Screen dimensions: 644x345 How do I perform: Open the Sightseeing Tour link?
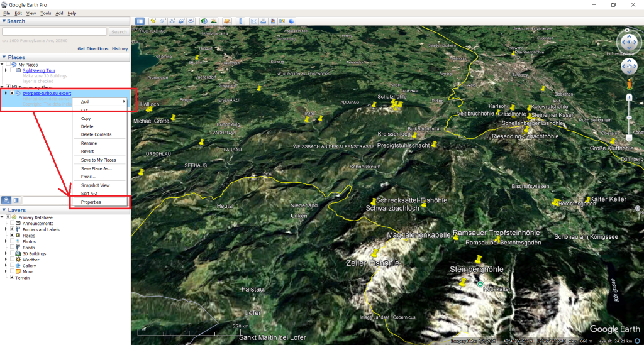(x=38, y=70)
